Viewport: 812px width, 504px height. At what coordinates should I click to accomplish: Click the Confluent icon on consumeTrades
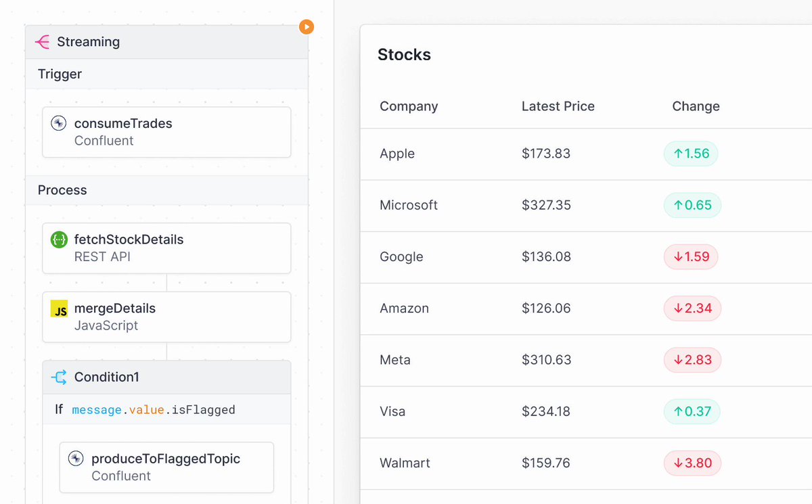(59, 123)
